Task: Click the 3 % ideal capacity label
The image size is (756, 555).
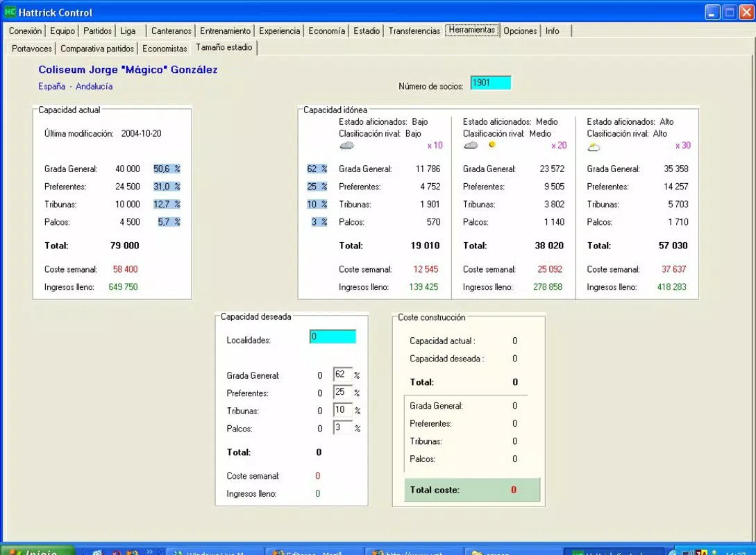Action: (x=319, y=222)
